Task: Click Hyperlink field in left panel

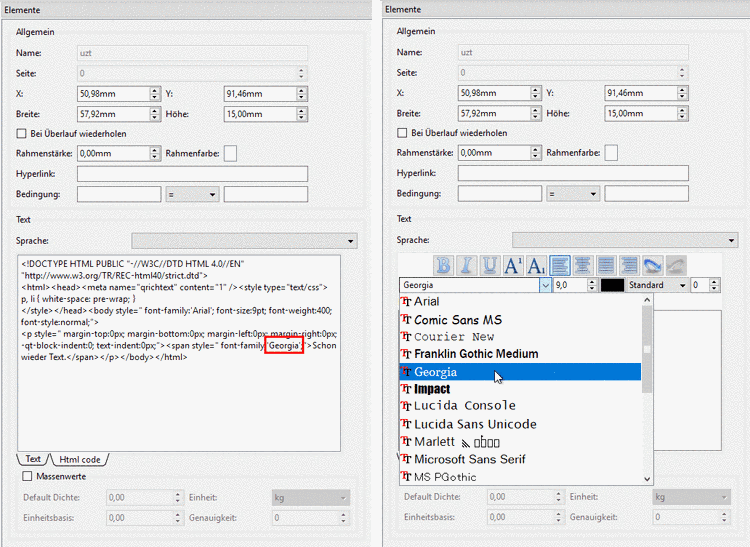Action: click(x=192, y=174)
